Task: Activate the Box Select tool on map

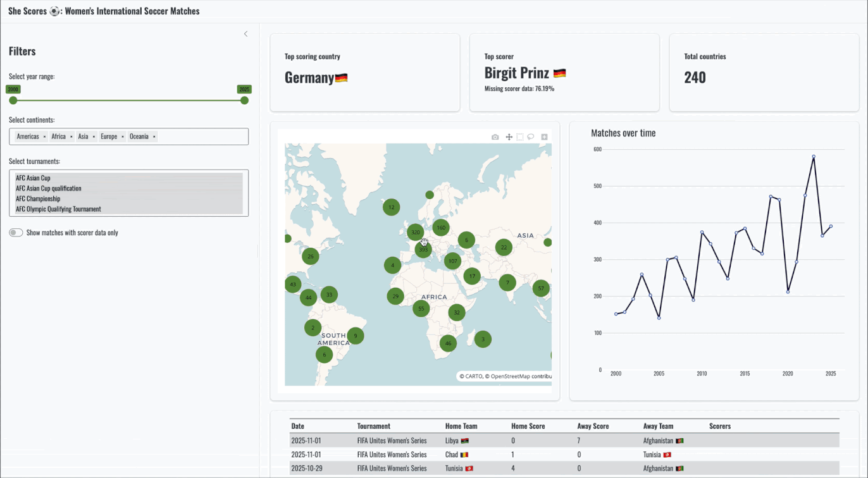Action: (519, 137)
